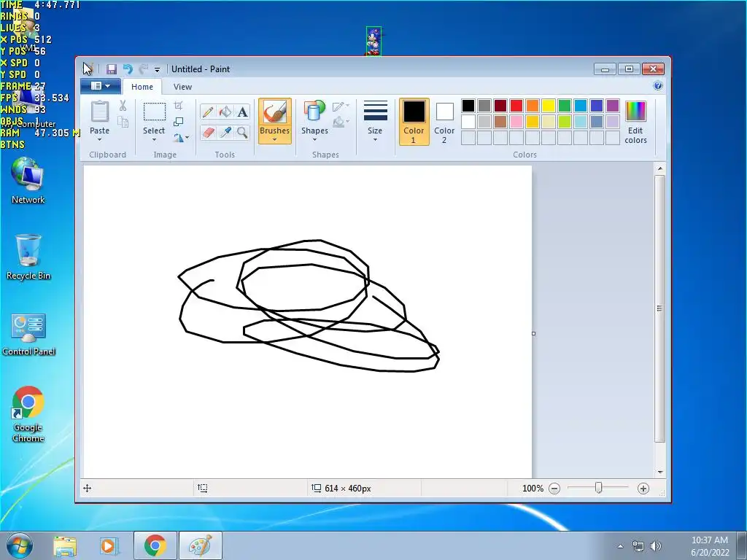Click the Save icon in quick access toolbar

coord(112,69)
